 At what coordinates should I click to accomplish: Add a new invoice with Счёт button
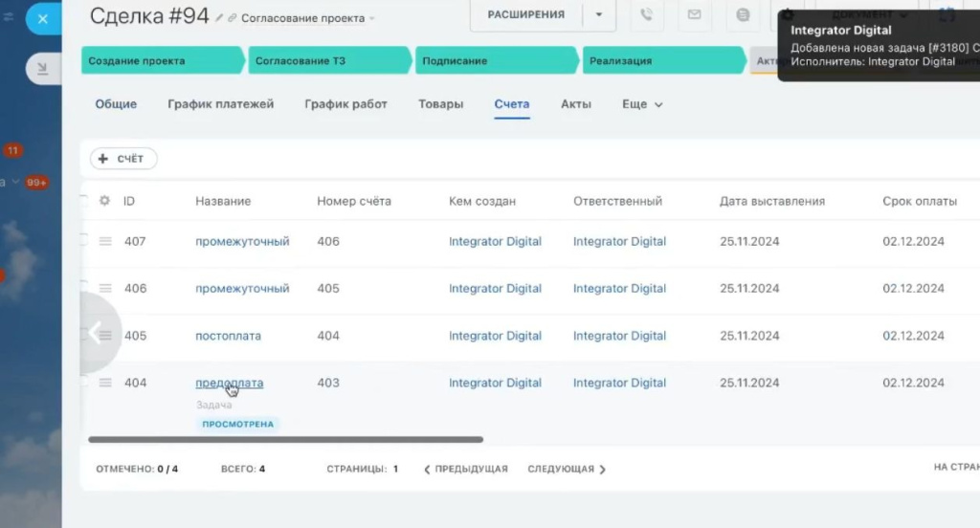click(123, 159)
